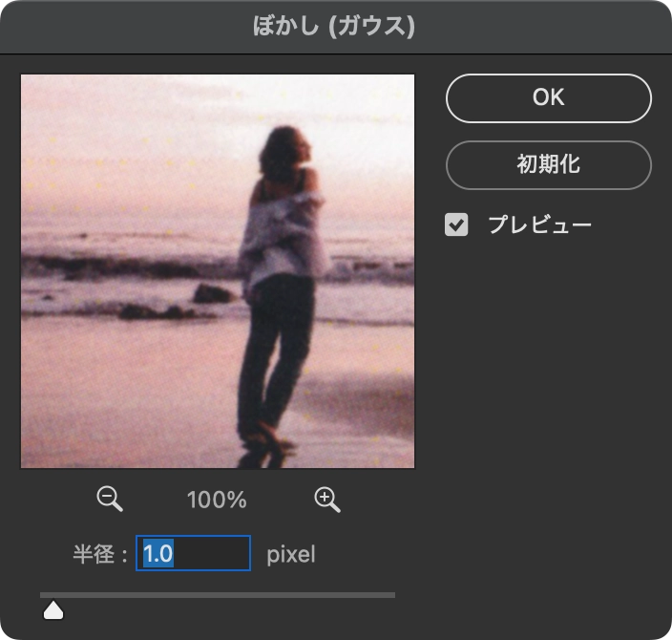672x640 pixels.
Task: Click the middle of the radius slider track
Action: (218, 595)
